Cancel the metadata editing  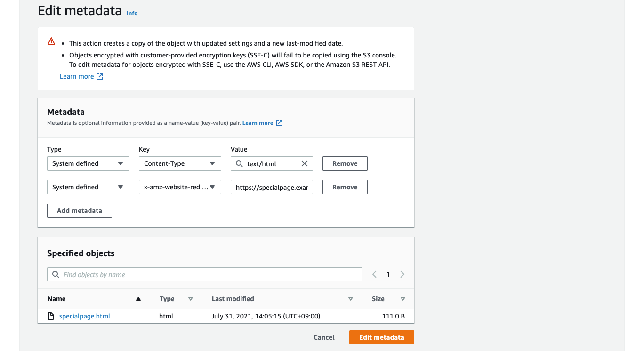pyautogui.click(x=324, y=337)
